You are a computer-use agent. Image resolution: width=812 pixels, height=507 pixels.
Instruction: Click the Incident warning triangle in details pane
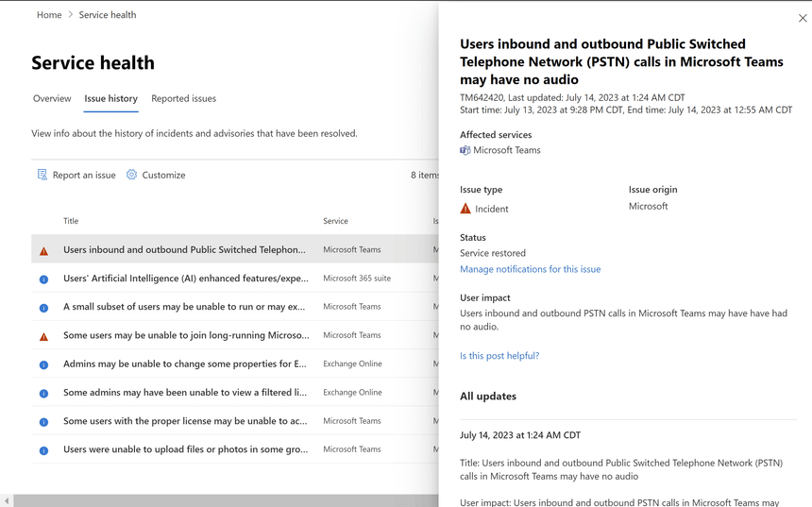point(465,209)
